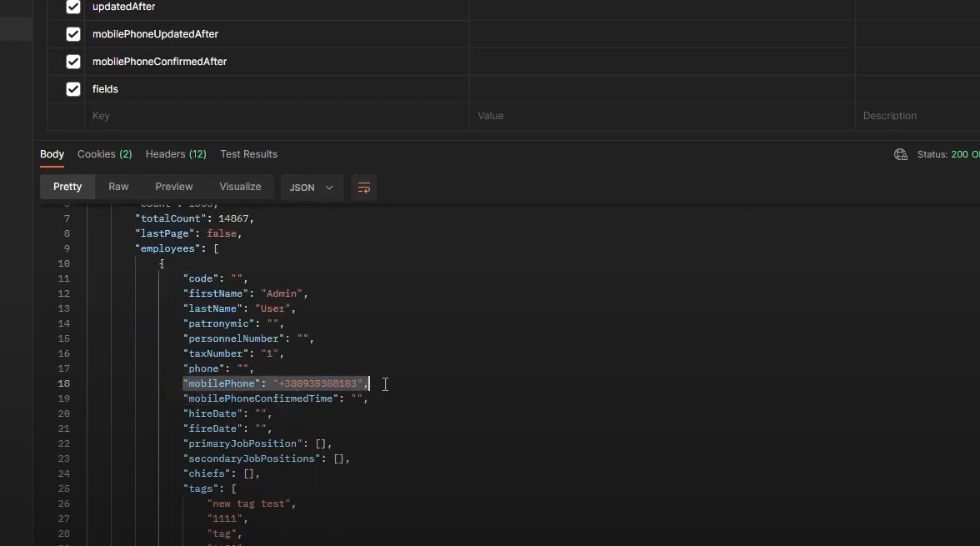
Task: Toggle line wrap icon in response toolbar
Action: [x=363, y=188]
